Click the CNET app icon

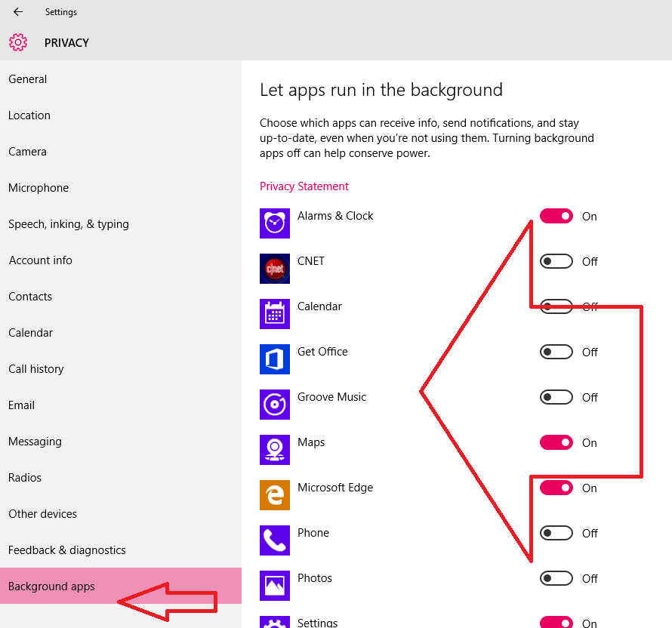coord(274,269)
